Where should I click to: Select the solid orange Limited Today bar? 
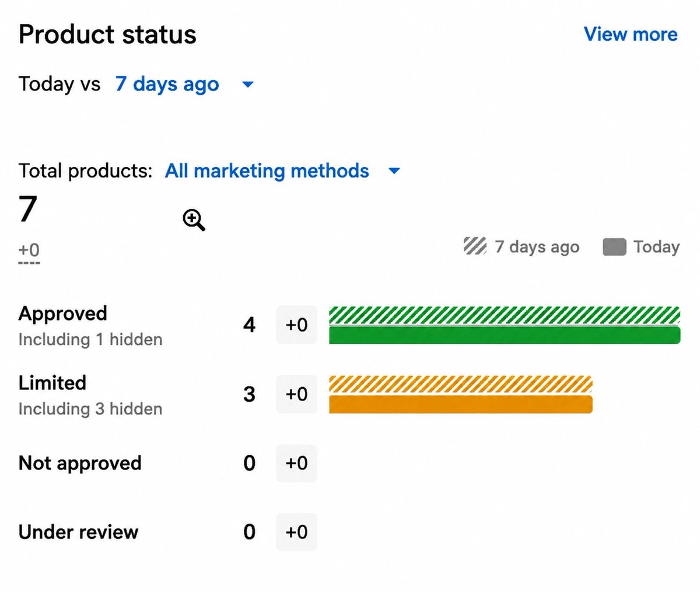461,405
